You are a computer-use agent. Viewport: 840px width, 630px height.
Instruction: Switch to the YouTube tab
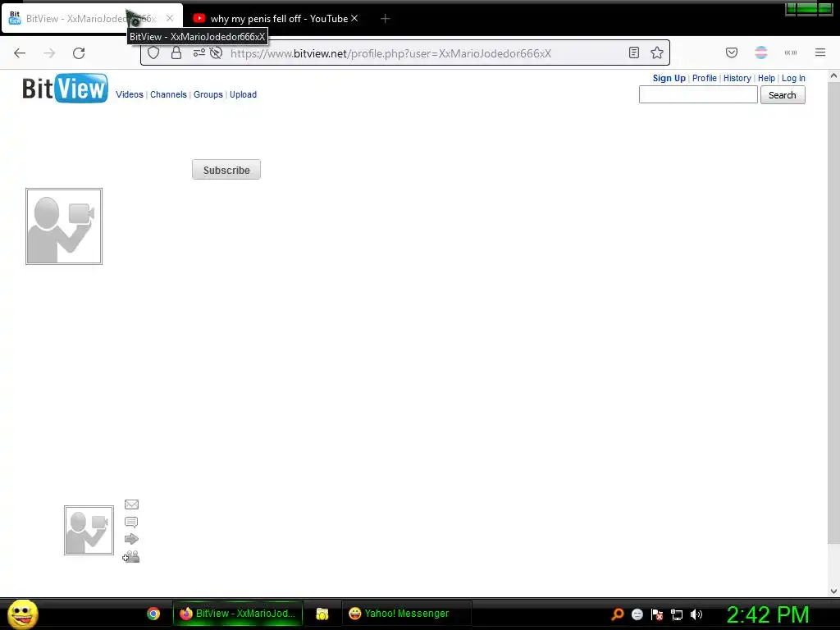coord(276,19)
